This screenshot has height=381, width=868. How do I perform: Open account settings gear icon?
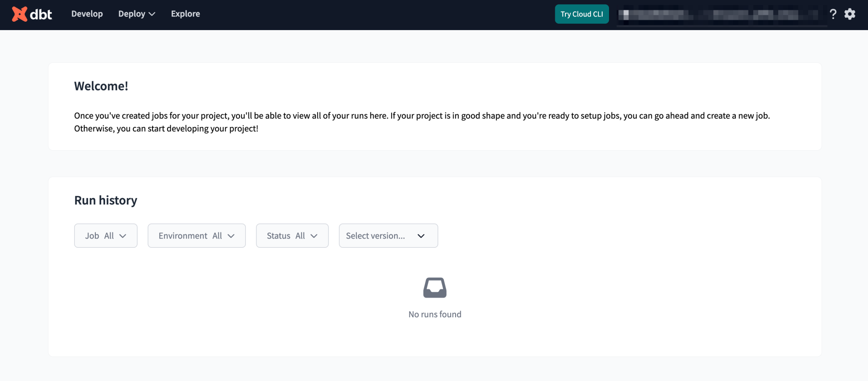click(x=850, y=14)
